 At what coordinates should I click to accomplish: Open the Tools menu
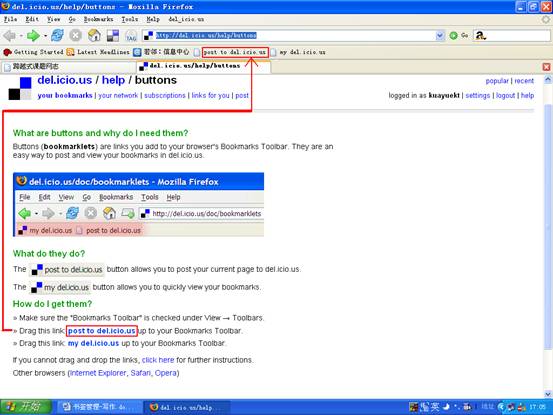[129, 19]
